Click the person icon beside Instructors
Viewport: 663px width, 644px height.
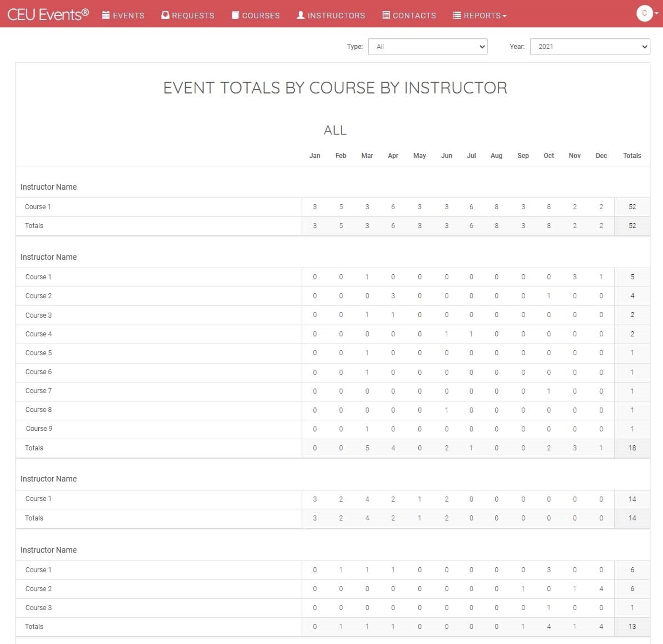(300, 15)
